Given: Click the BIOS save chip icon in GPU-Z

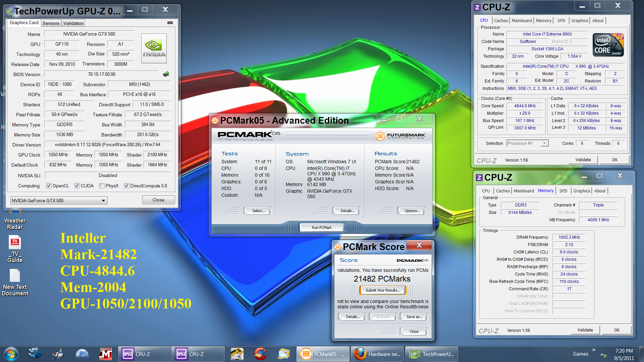Looking at the screenshot, I should pos(166,74).
